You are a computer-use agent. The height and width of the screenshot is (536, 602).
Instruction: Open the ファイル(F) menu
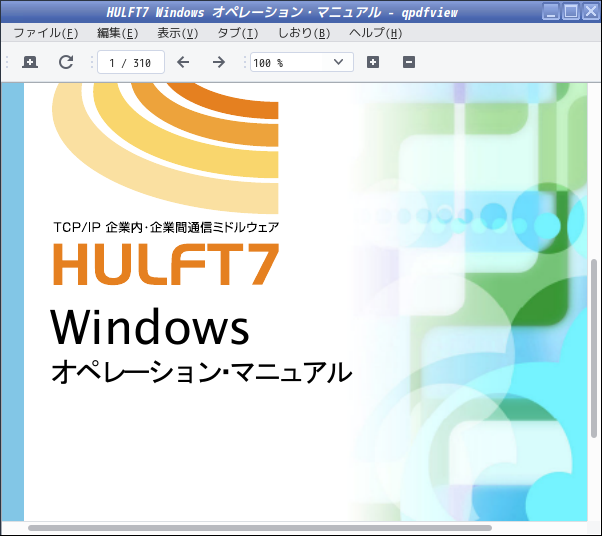[x=46, y=33]
